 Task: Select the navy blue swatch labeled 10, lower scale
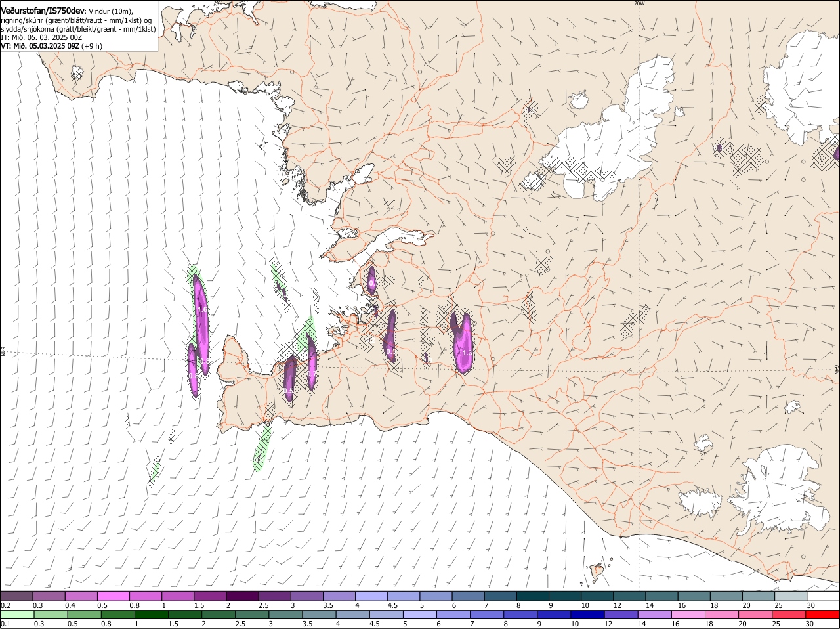coord(587,615)
